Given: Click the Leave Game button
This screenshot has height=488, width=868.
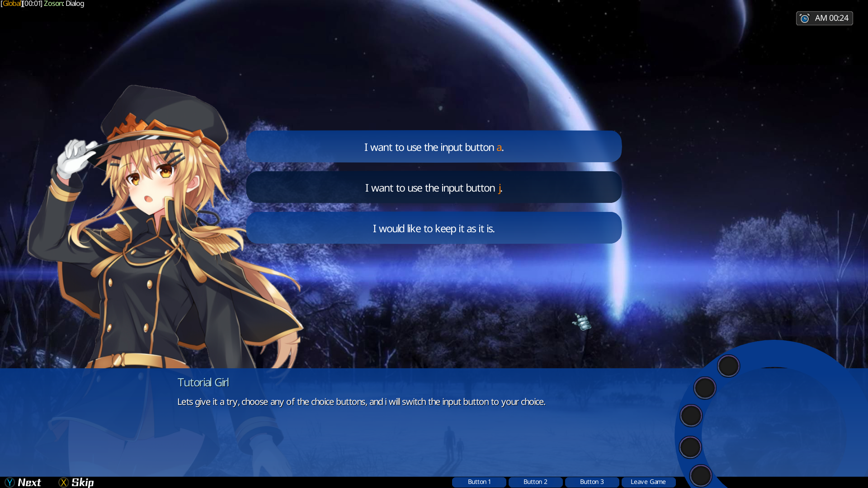Looking at the screenshot, I should pos(648,481).
